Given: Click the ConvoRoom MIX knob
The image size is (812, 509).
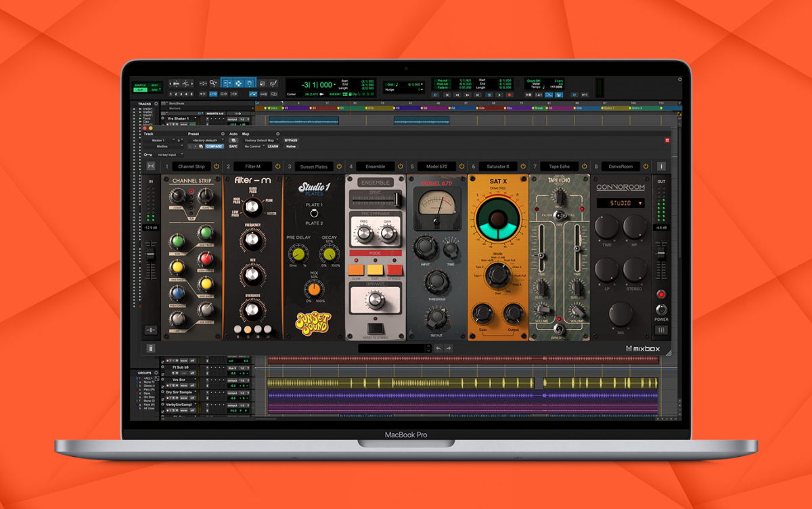Looking at the screenshot, I should tap(621, 315).
